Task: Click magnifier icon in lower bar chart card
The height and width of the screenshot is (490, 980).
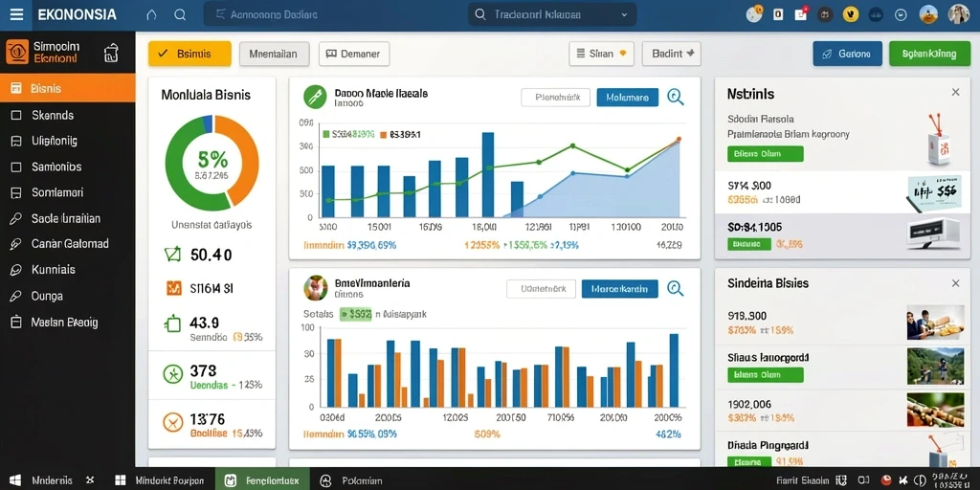Action: [676, 288]
